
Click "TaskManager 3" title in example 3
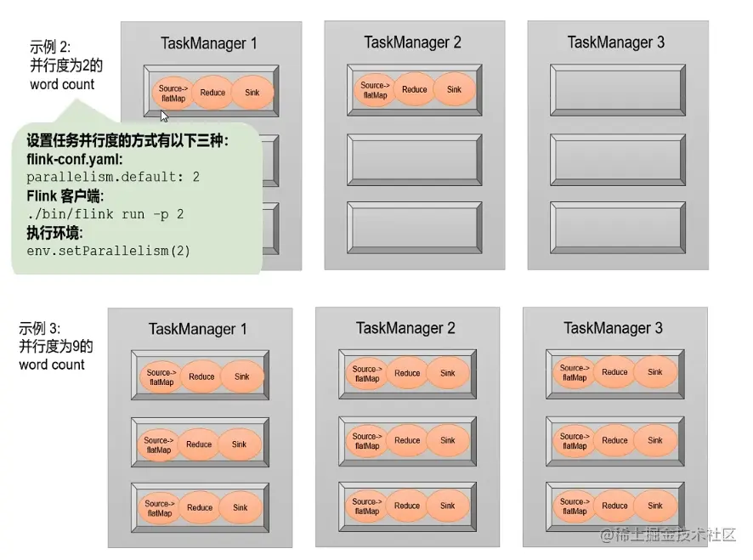click(x=613, y=328)
